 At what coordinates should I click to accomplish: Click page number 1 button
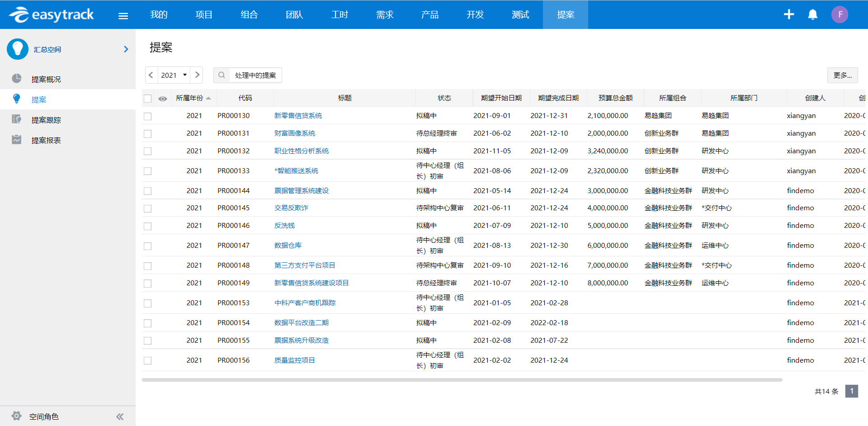point(852,391)
